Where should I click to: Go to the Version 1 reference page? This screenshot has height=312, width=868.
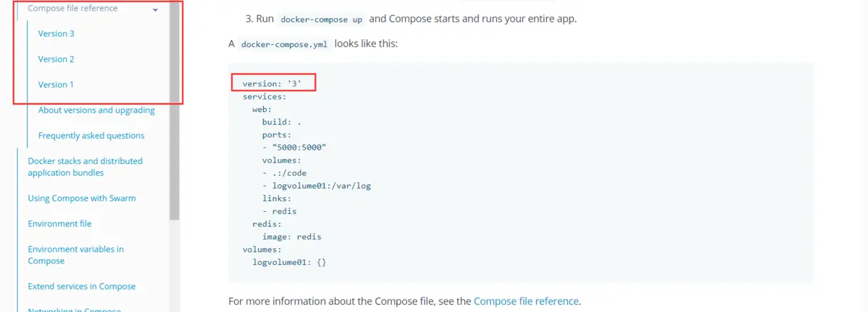coord(56,84)
